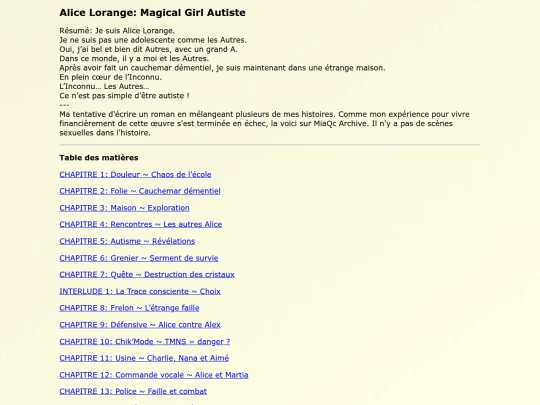This screenshot has width=540, height=405.
Task: Click the line 'Je ne suis pas une adolescente comme les Autres.'
Action: (x=153, y=40)
